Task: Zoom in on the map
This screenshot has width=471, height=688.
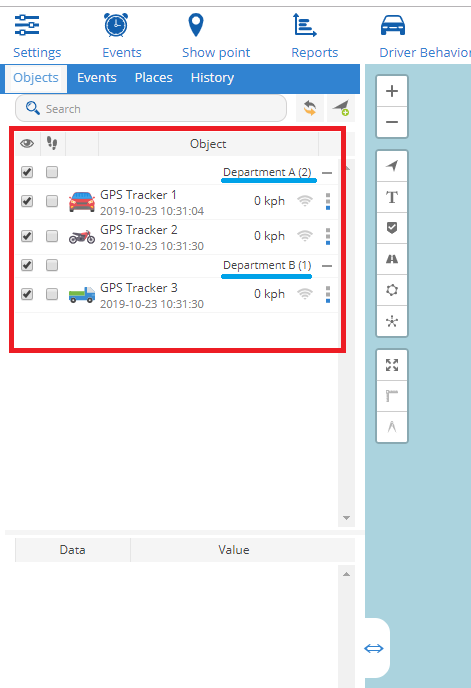Action: click(x=392, y=91)
